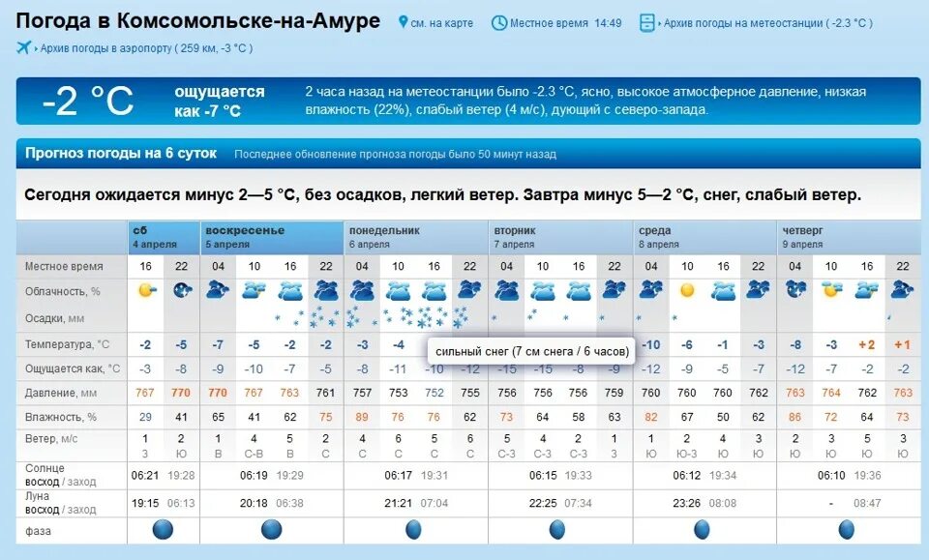Click the cloudiness icon for Tuesday 22:00
The image size is (929, 560).
(614, 290)
